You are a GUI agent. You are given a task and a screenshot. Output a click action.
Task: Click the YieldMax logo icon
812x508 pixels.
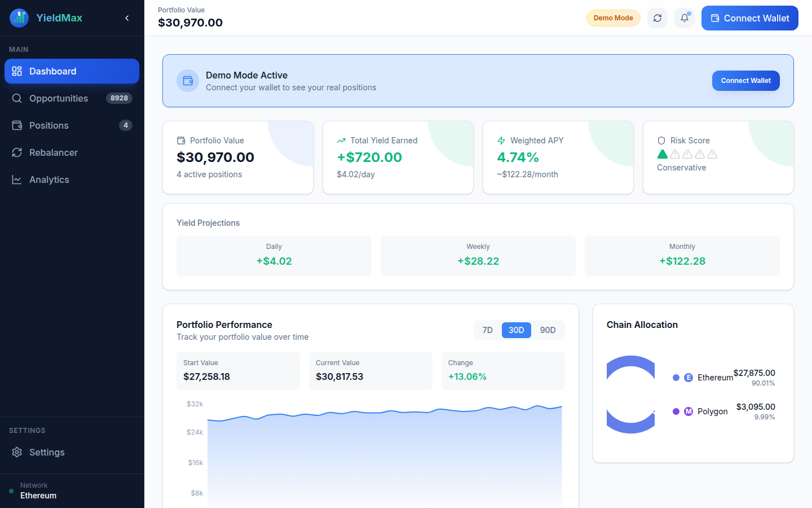coord(19,17)
